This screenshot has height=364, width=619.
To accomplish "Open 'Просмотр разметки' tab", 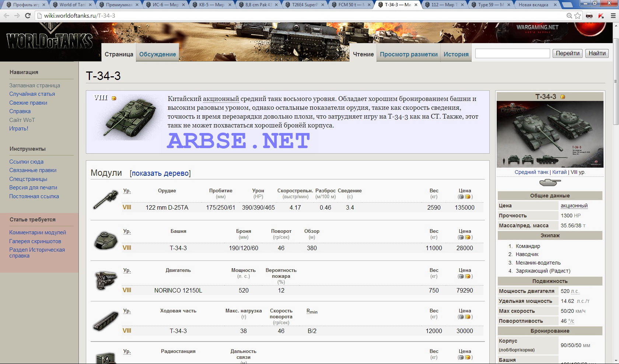I will pyautogui.click(x=409, y=54).
